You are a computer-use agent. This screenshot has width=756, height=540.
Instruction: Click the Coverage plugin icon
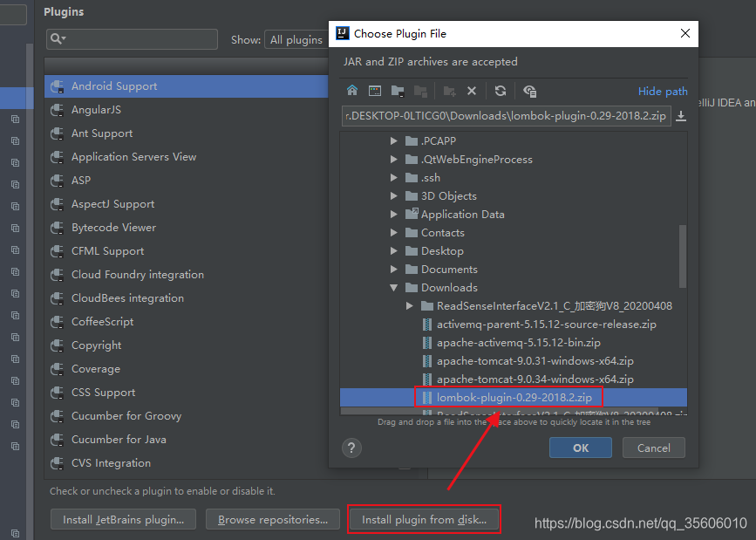click(58, 369)
